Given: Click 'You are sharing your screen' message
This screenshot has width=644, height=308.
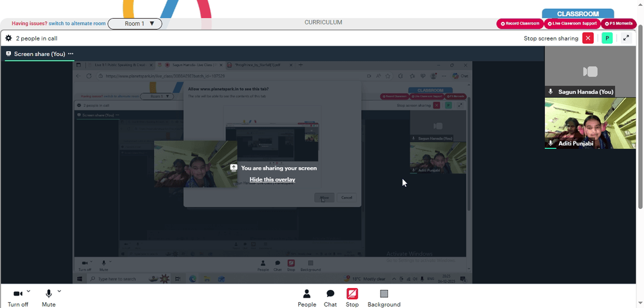Looking at the screenshot, I should (279, 168).
